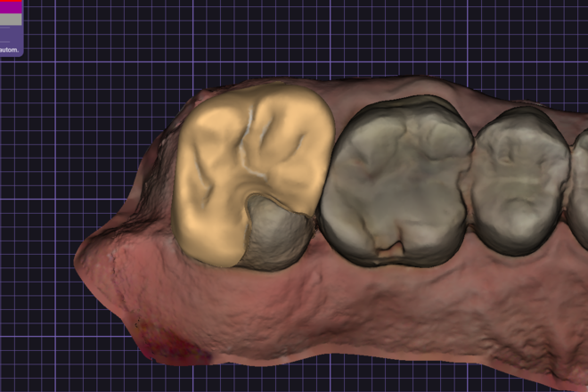
Task: Choose the gray color swatch in legend
Action: [11, 19]
